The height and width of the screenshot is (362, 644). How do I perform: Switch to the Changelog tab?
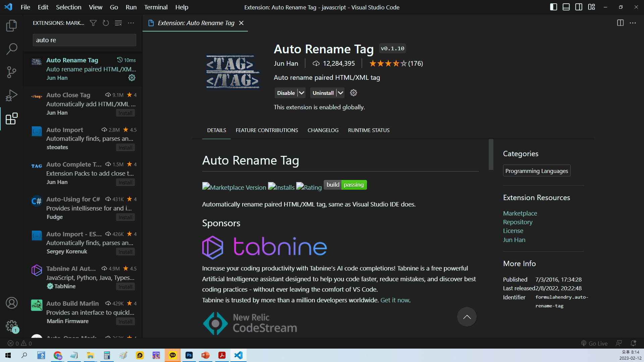tap(323, 130)
